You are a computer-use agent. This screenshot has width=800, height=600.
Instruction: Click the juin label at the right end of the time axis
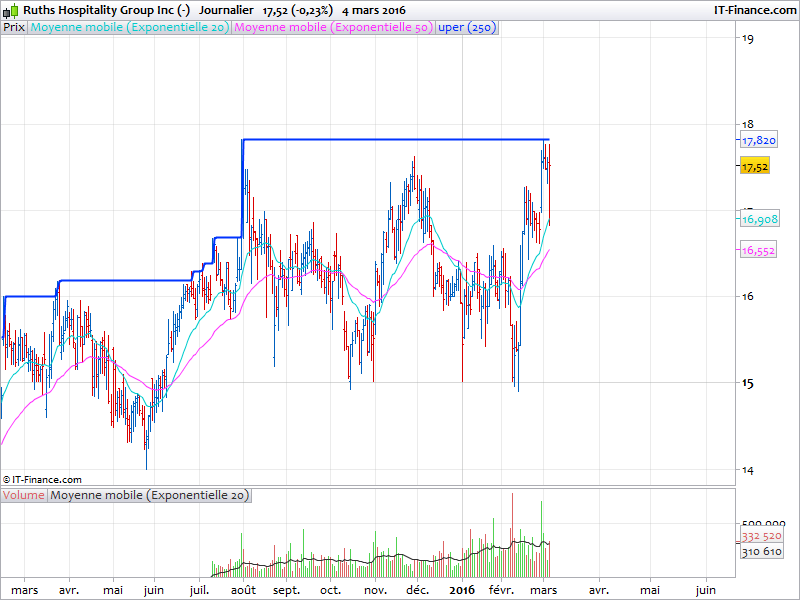coord(706,590)
